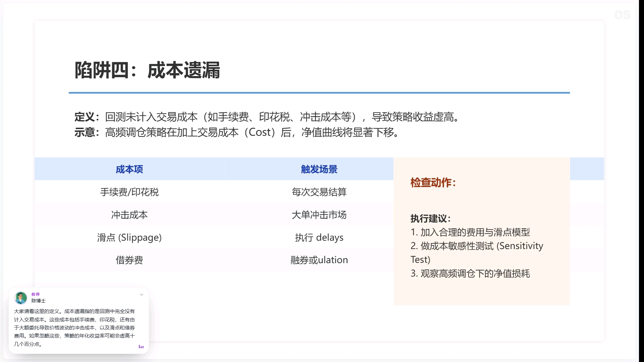Click the 定义 definition sentence

tap(267, 117)
